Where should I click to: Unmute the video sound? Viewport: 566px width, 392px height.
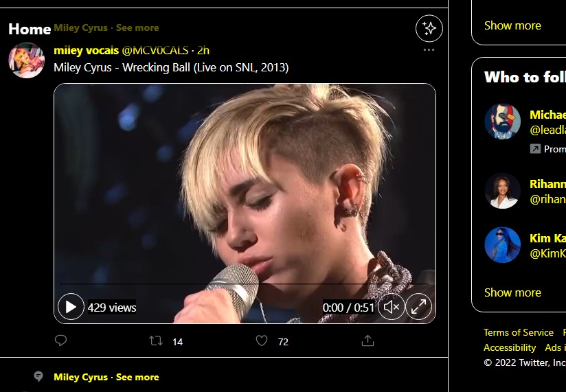pyautogui.click(x=392, y=307)
